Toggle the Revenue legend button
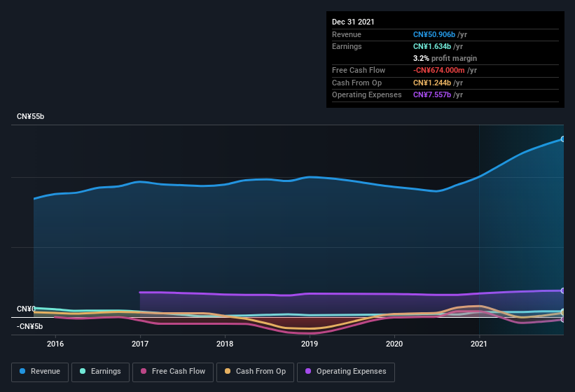 (x=40, y=372)
